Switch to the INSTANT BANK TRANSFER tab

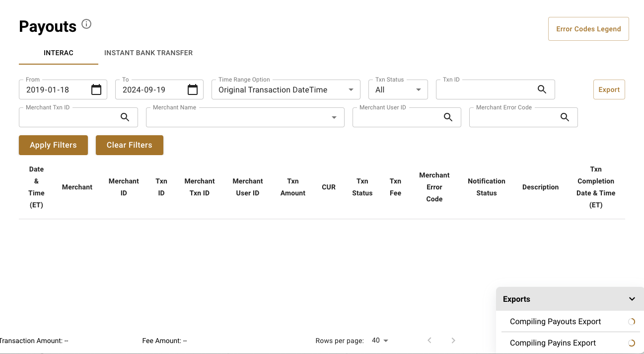coord(148,53)
